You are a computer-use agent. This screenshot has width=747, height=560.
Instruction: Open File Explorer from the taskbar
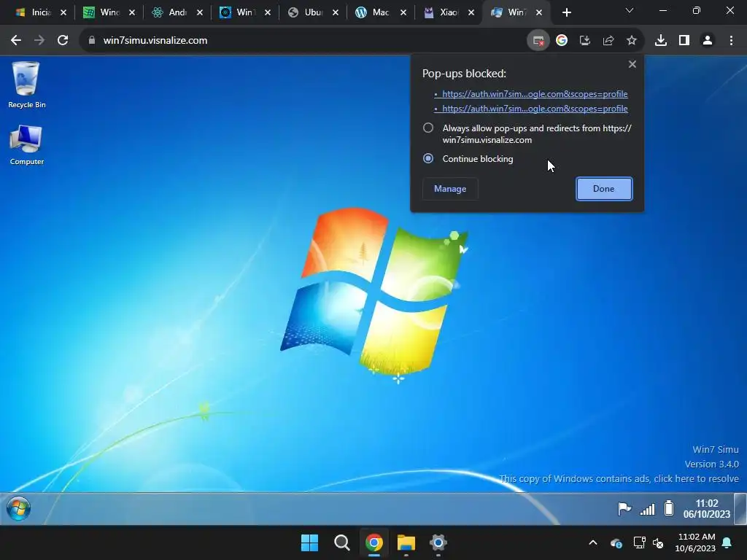point(406,542)
